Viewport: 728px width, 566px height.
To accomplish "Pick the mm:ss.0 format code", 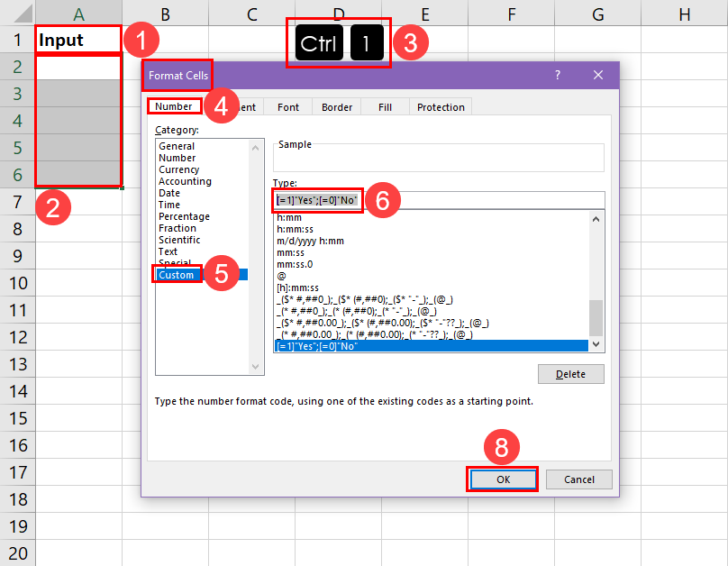I will point(295,264).
